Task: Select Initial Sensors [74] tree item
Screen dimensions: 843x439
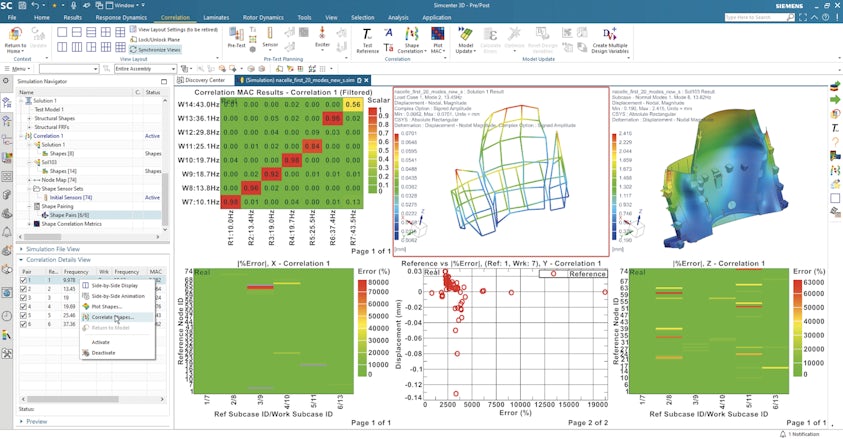Action: point(71,198)
